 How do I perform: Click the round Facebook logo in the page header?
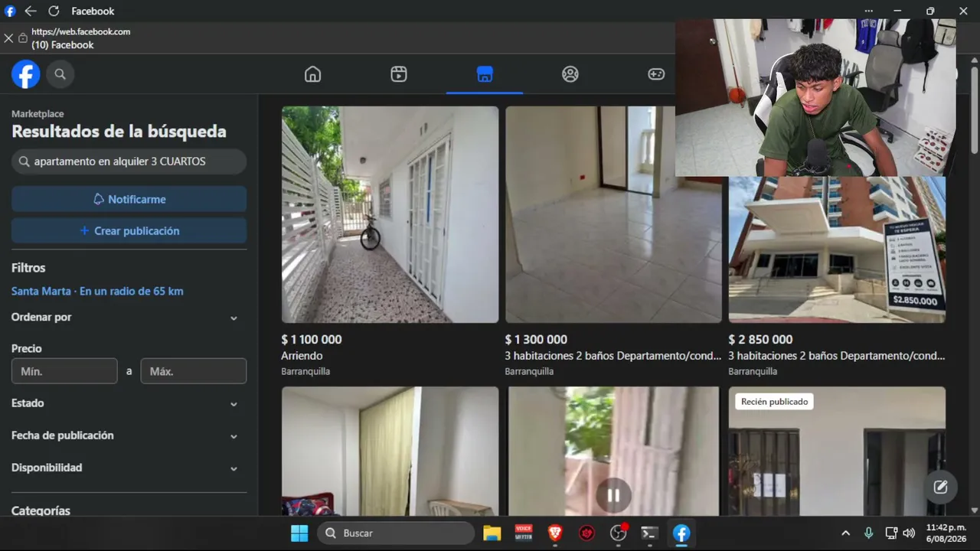pyautogui.click(x=25, y=74)
